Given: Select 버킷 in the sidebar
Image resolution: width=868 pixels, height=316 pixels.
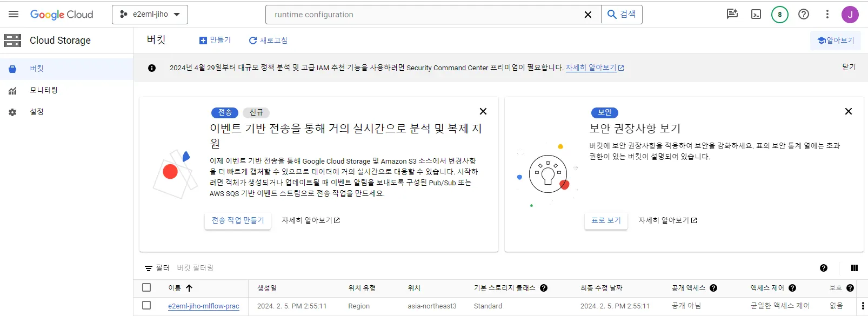Looking at the screenshot, I should (x=66, y=69).
